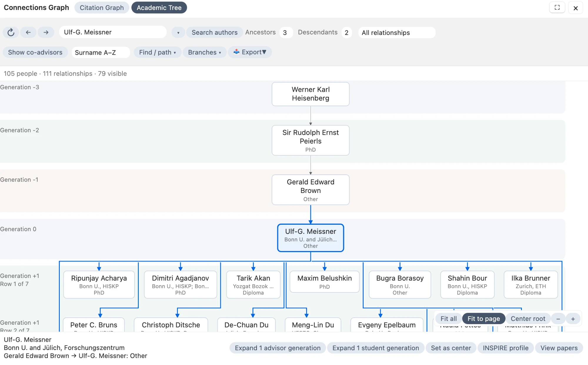Open the Export dropdown
Viewport: 588px width, 365px height.
click(250, 52)
